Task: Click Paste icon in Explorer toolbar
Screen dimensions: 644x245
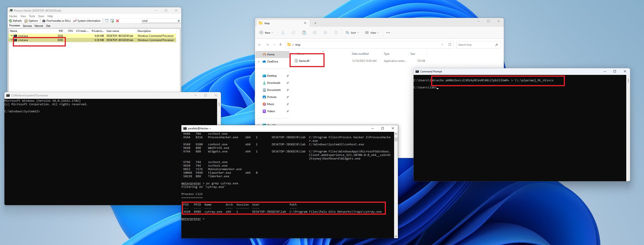Action: pyautogui.click(x=304, y=33)
